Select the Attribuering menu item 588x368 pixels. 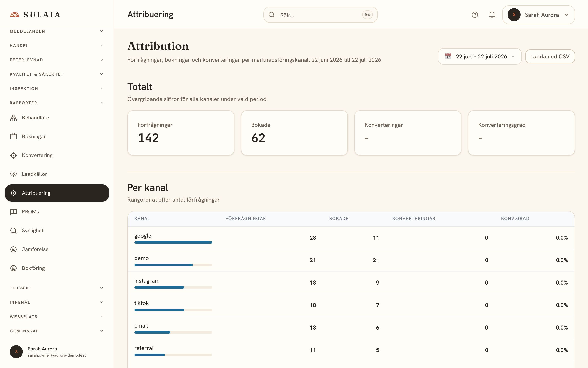coord(57,193)
